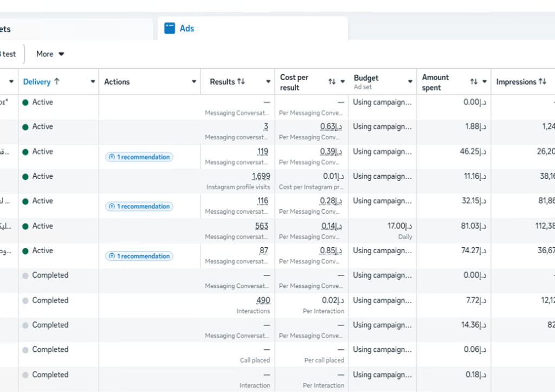Screen dimensions: 555x392
Task: Switch to the Ad sets tab
Action: pyautogui.click(x=7, y=29)
